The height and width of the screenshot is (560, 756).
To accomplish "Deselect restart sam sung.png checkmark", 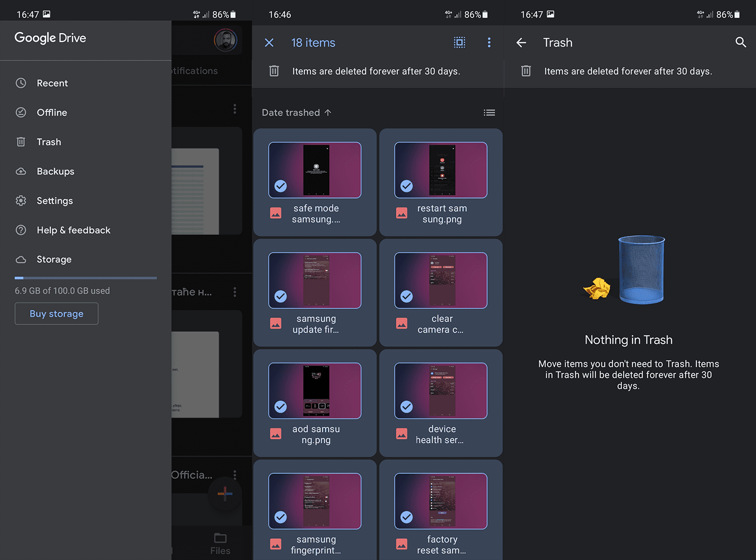I will [x=407, y=186].
